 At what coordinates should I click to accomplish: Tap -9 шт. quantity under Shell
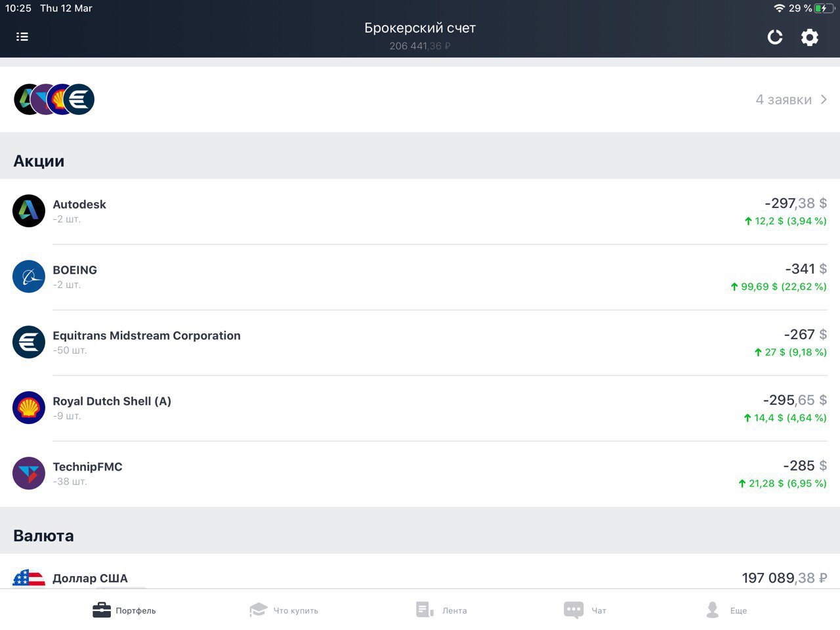(x=67, y=416)
